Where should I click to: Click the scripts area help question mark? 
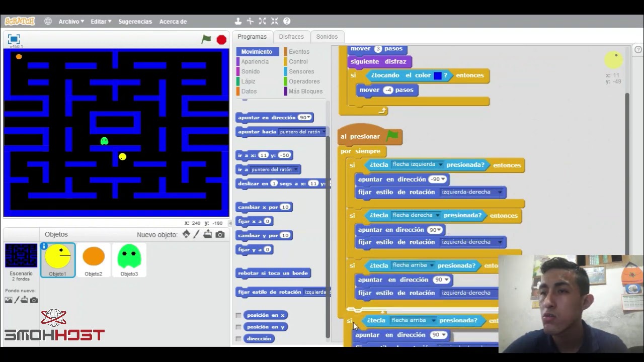tap(638, 50)
